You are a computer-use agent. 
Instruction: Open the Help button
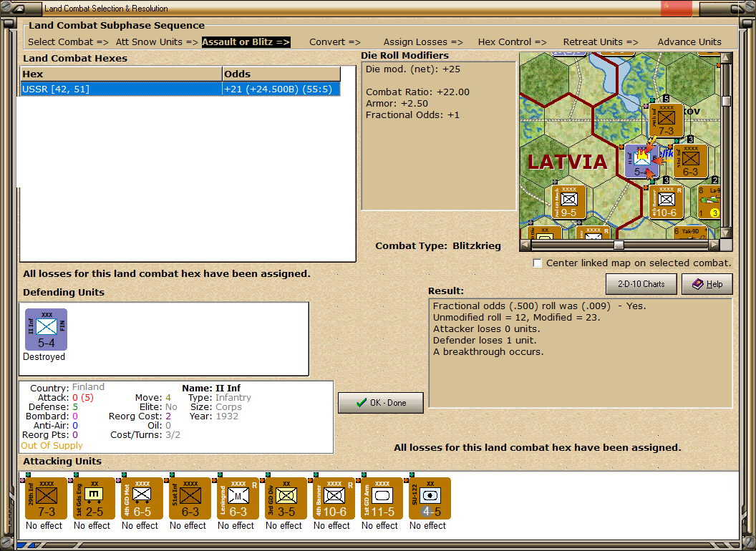[x=707, y=284]
